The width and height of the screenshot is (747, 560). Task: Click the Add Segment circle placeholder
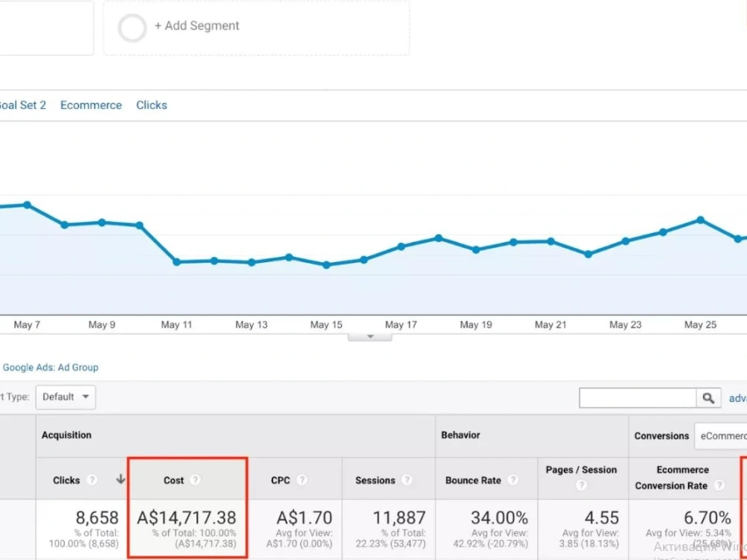click(132, 28)
